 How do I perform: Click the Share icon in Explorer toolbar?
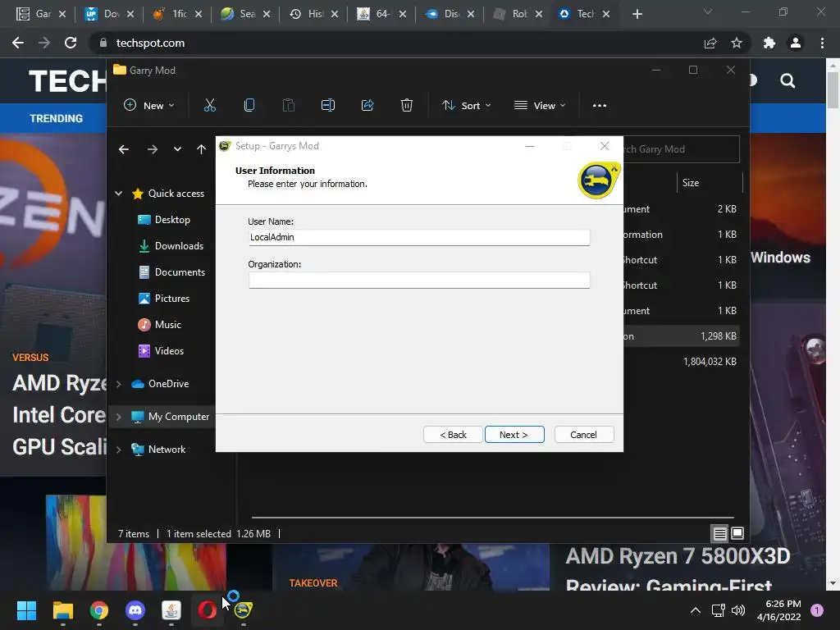click(367, 106)
